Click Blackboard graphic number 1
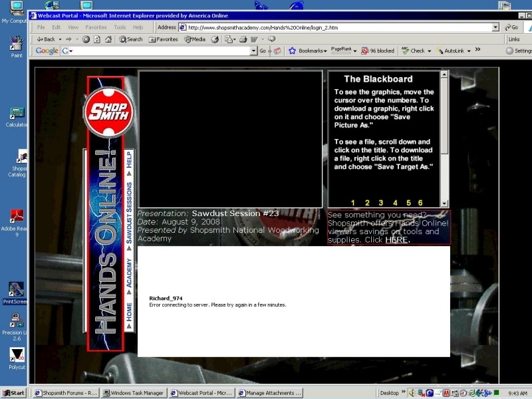The height and width of the screenshot is (399, 532). pos(353,203)
